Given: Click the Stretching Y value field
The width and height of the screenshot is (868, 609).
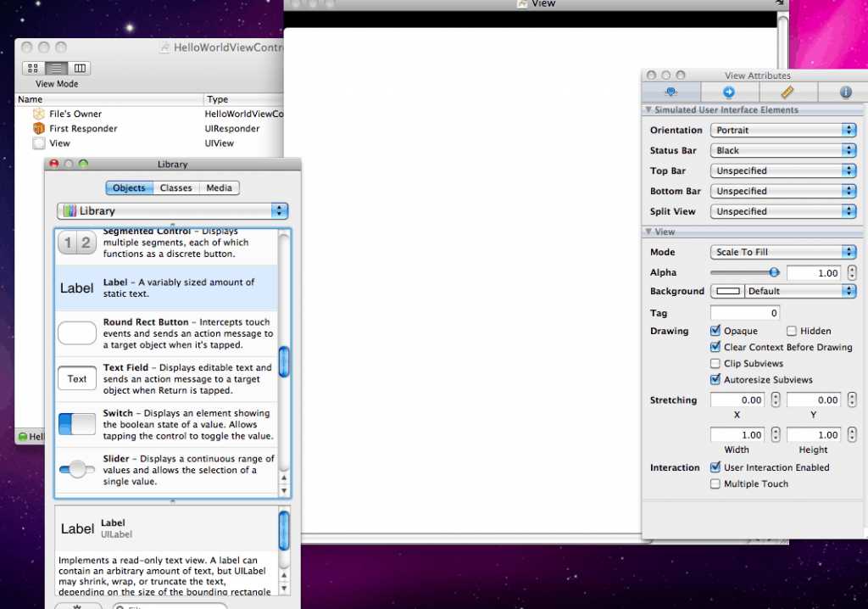Looking at the screenshot, I should (814, 400).
